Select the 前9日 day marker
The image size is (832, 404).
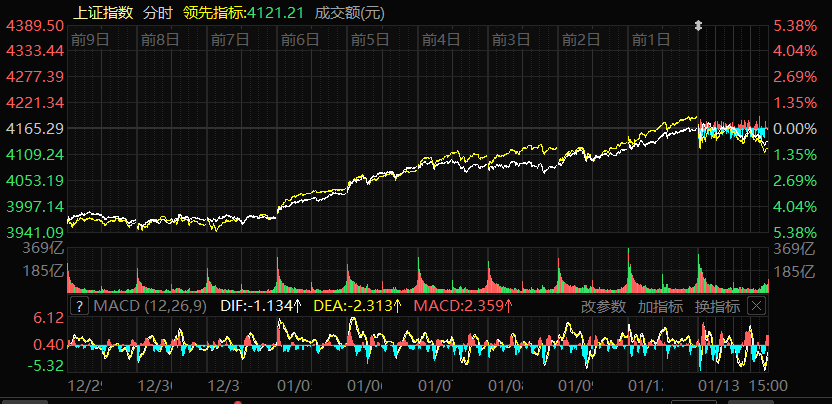pyautogui.click(x=90, y=40)
